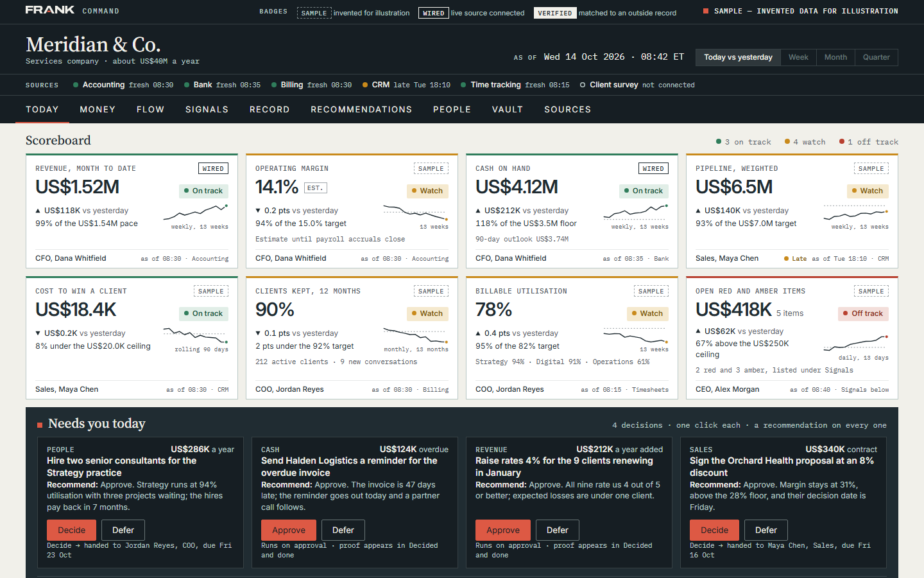Click the SAMPLE badge on Pipeline, Weighted card
The image size is (924, 578).
pos(871,168)
